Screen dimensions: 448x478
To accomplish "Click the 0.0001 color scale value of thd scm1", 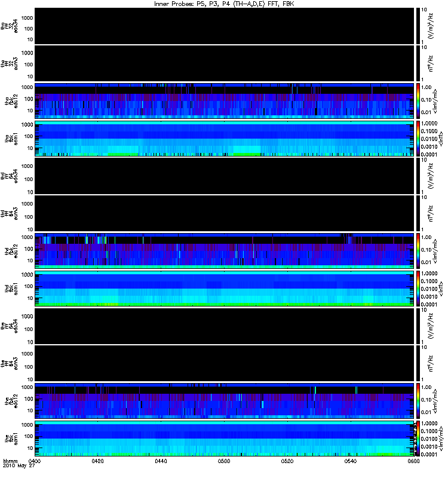I will [429, 304].
